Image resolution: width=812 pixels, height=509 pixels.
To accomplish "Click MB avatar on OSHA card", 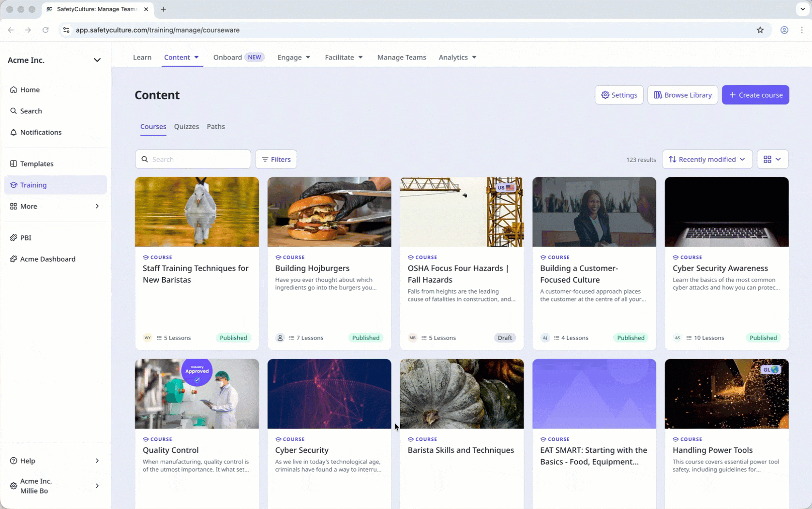I will [412, 338].
